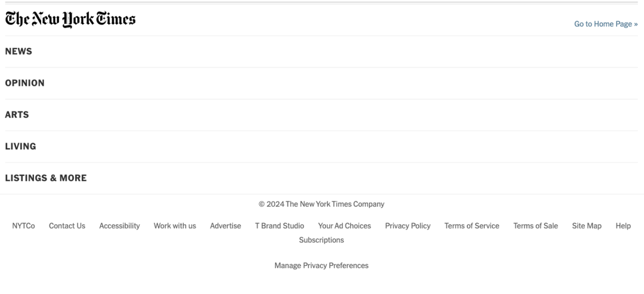Click Your Ad Choices link
This screenshot has height=294, width=644.
[344, 226]
